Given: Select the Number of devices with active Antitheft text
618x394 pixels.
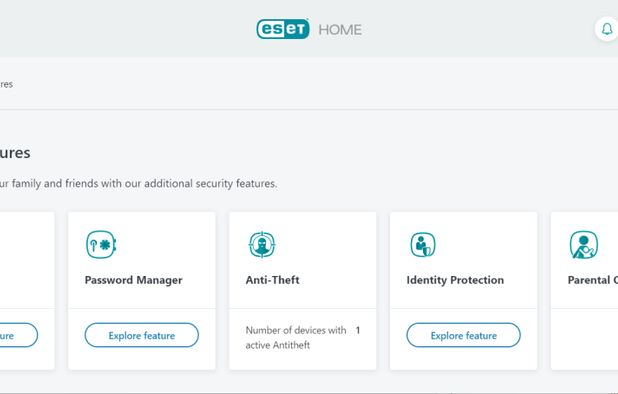Looking at the screenshot, I should tap(296, 338).
